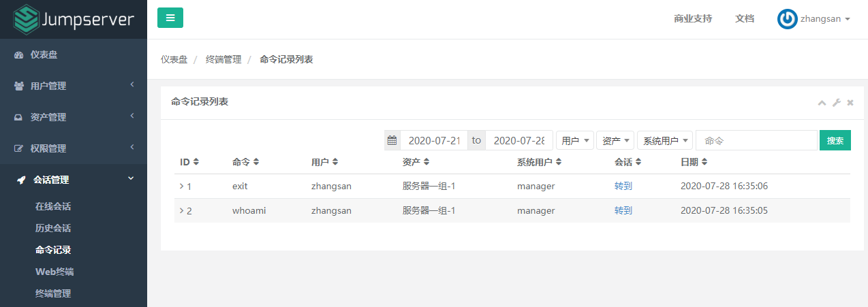This screenshot has width=868, height=307.
Task: Click the Jumpserver logo icon
Action: point(27,19)
